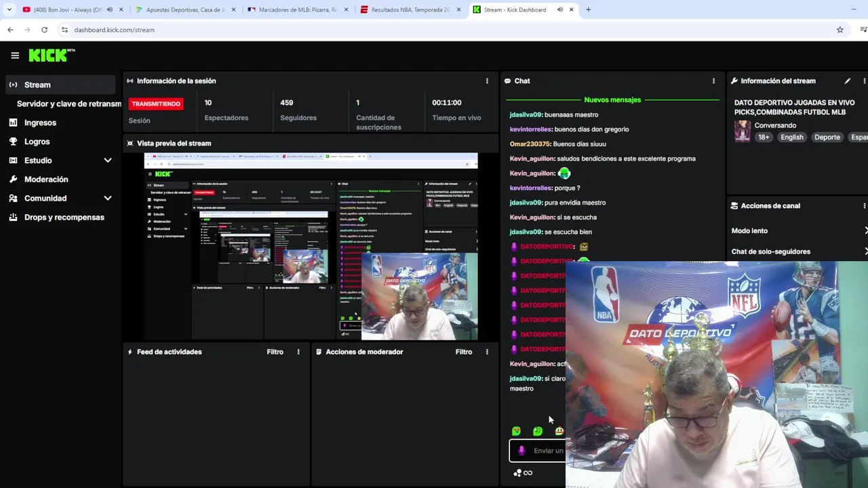Viewport: 868px width, 488px height.
Task: Open Servidor y clave de retransmisión
Action: click(x=69, y=104)
